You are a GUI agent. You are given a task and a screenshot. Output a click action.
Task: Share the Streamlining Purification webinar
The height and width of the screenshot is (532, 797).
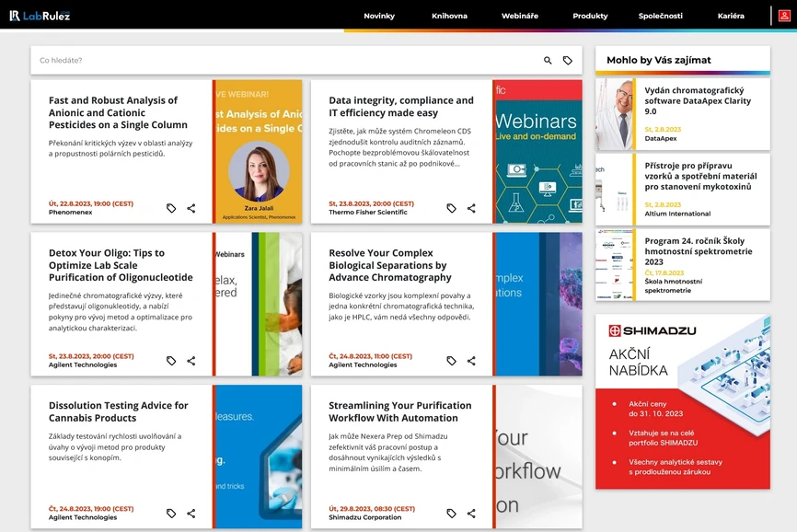471,514
